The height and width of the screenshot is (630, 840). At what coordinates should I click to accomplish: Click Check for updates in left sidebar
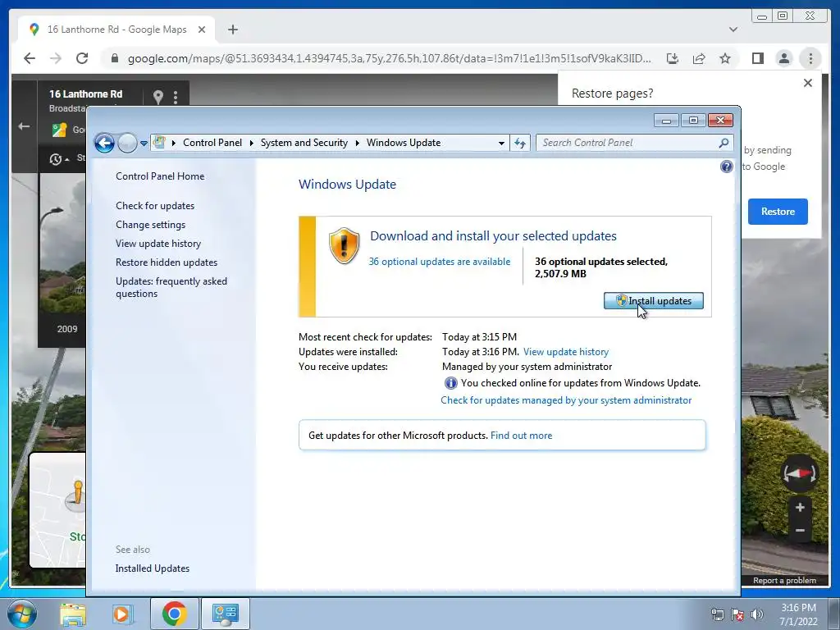tap(155, 206)
